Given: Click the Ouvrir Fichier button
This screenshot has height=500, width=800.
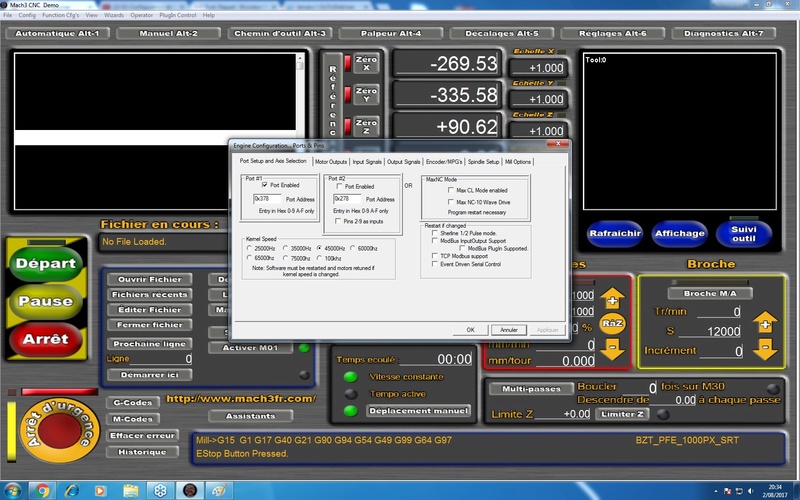Looking at the screenshot, I should 149,279.
